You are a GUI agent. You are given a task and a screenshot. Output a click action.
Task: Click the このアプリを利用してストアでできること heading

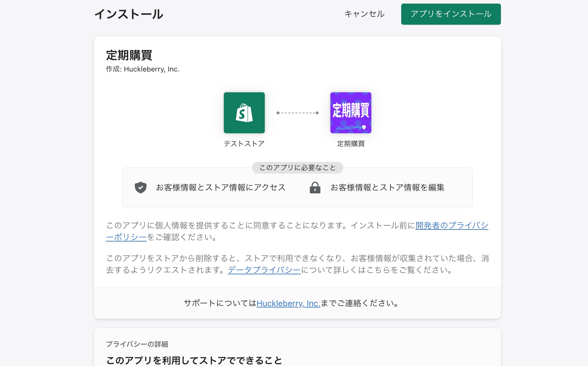(x=194, y=360)
